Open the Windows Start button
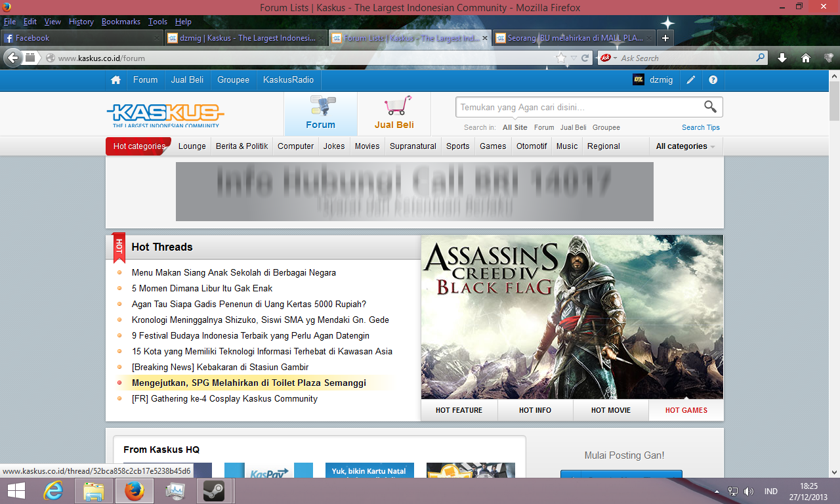The height and width of the screenshot is (504, 840). point(16,491)
